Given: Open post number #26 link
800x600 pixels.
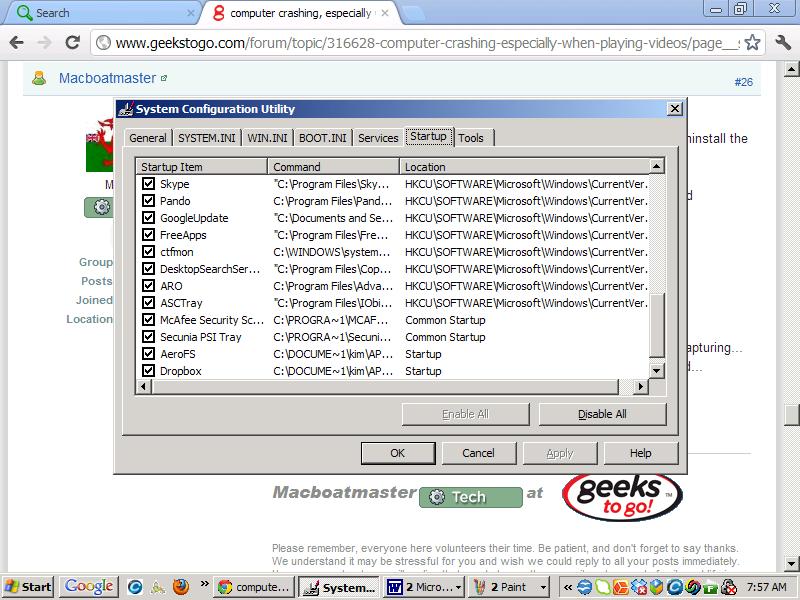Looking at the screenshot, I should tap(743, 82).
